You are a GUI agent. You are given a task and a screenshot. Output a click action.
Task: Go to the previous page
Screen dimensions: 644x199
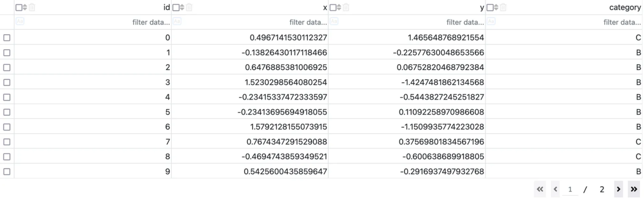click(555, 189)
